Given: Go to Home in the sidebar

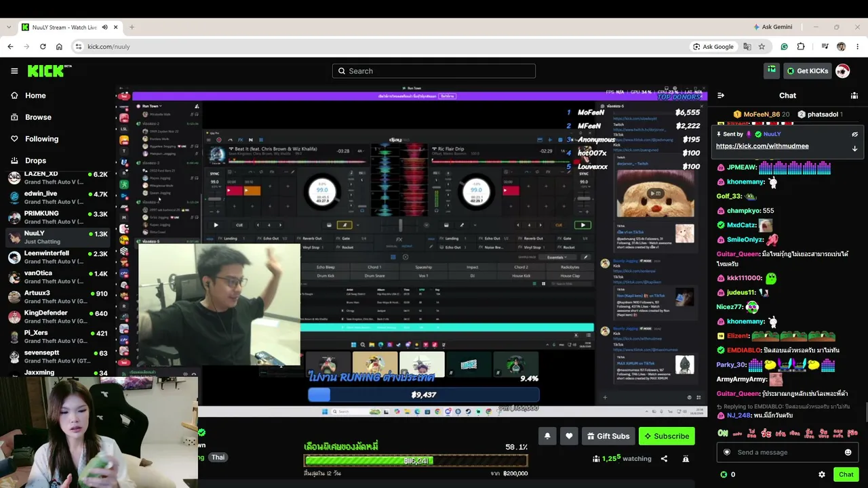Looking at the screenshot, I should (x=35, y=96).
